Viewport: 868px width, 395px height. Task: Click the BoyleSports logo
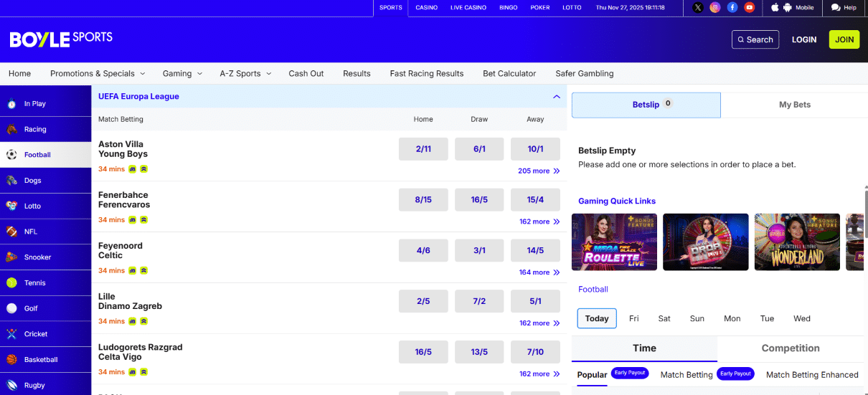tap(61, 39)
